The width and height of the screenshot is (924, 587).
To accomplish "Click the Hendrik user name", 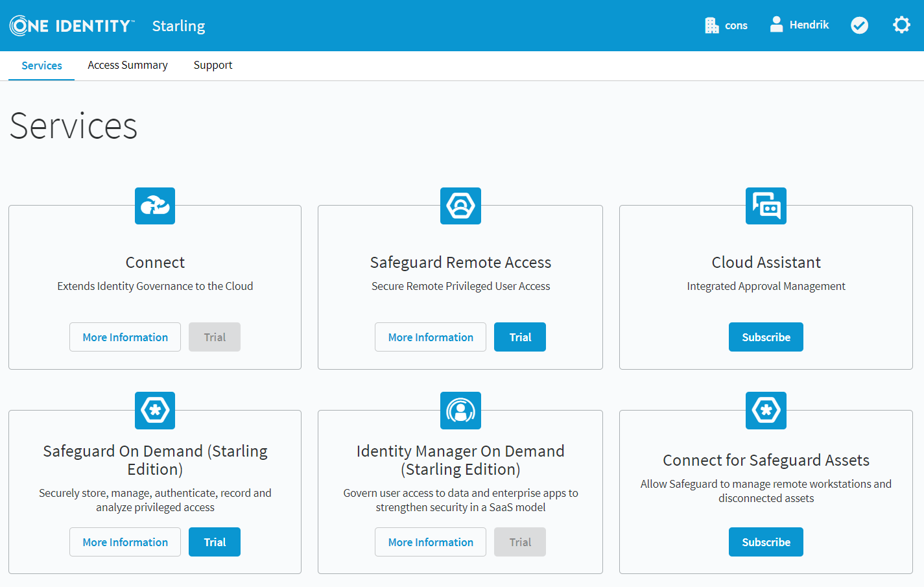I will (809, 25).
